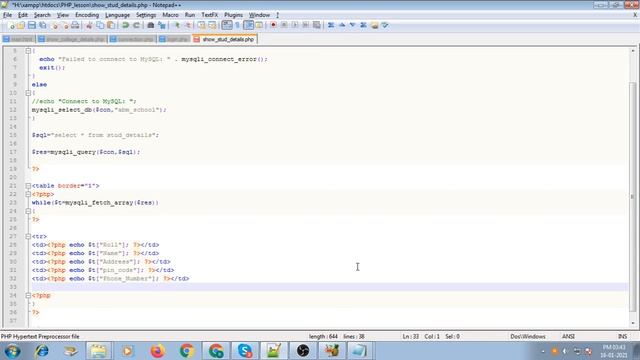Open the File menu
640x360 pixels.
[x=7, y=15]
